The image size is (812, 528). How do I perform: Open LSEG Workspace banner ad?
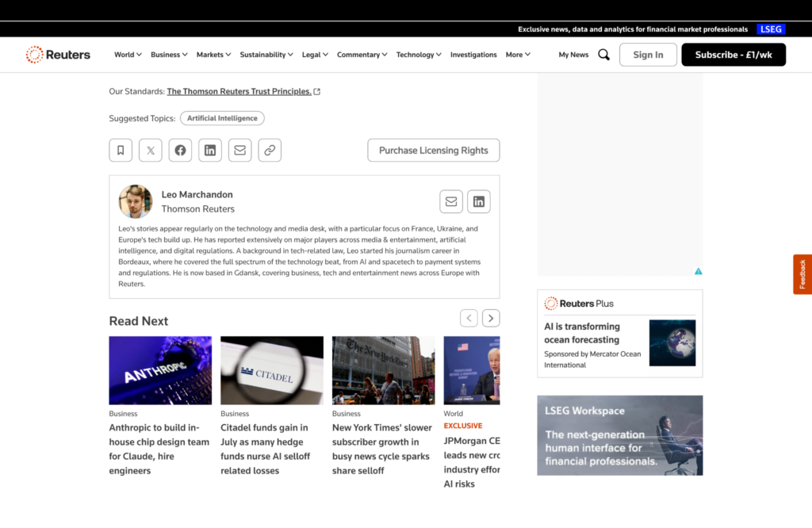point(620,435)
